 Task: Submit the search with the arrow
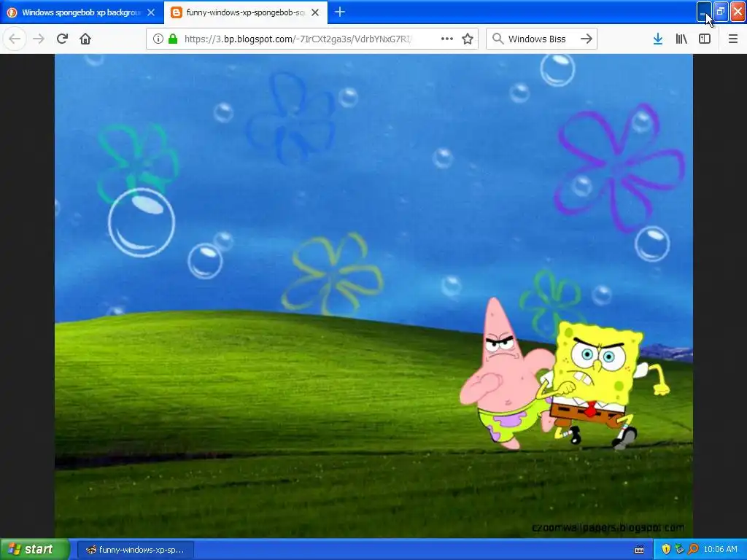(x=587, y=39)
